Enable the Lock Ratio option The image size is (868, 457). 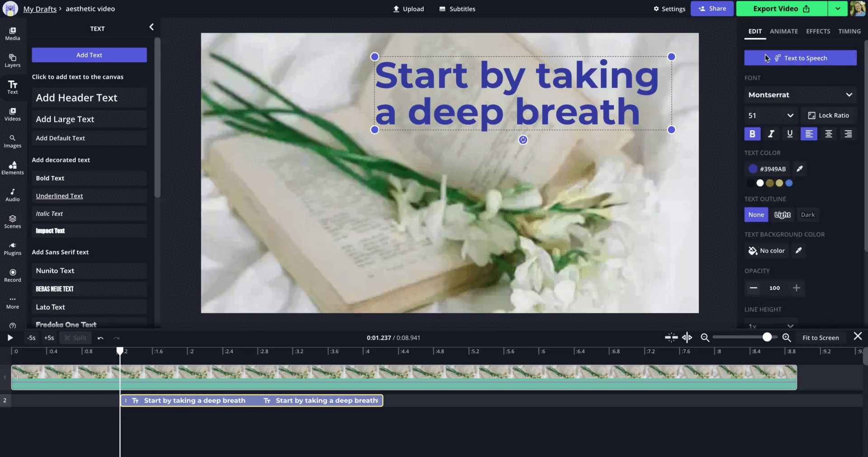(829, 115)
